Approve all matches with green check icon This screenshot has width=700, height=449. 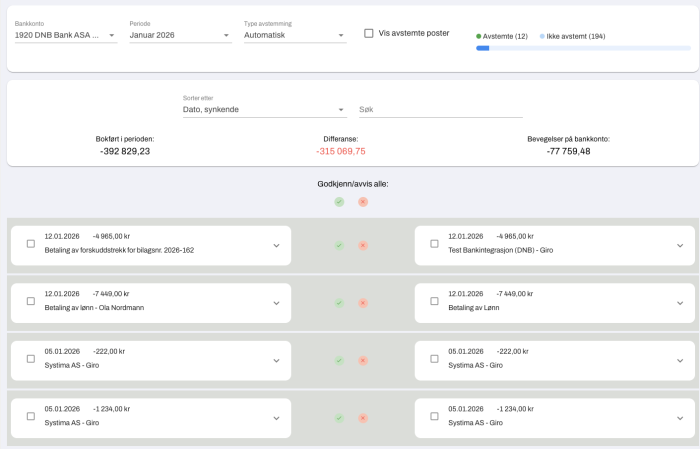point(339,202)
